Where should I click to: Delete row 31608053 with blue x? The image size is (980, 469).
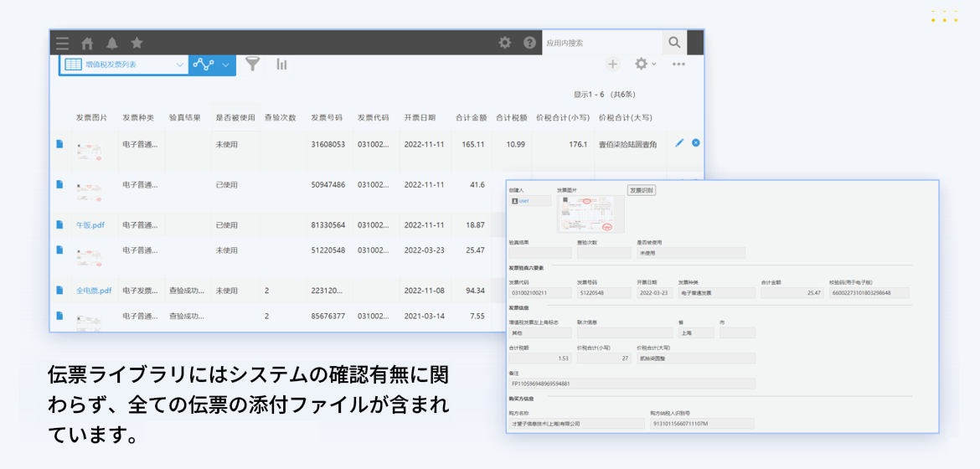point(695,142)
